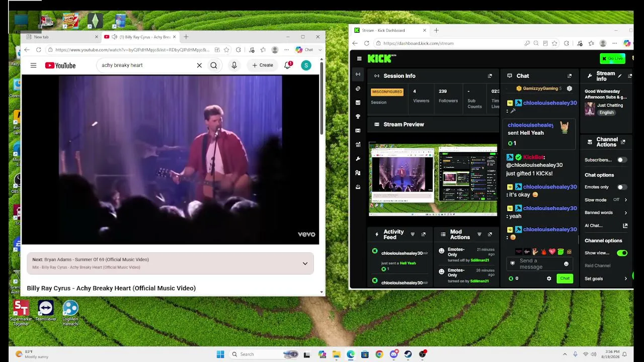Viewport: 644px width, 362px height.
Task: Click the Windows taskbar Search box
Action: [265, 354]
